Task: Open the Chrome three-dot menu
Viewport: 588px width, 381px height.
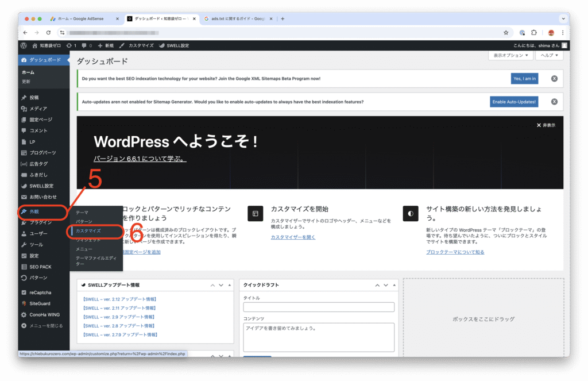Action: (x=563, y=33)
